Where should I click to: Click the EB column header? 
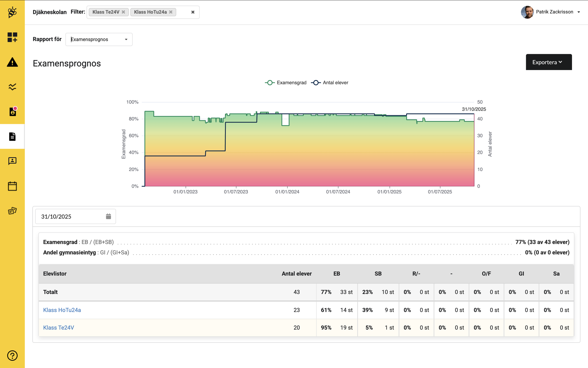point(337,273)
